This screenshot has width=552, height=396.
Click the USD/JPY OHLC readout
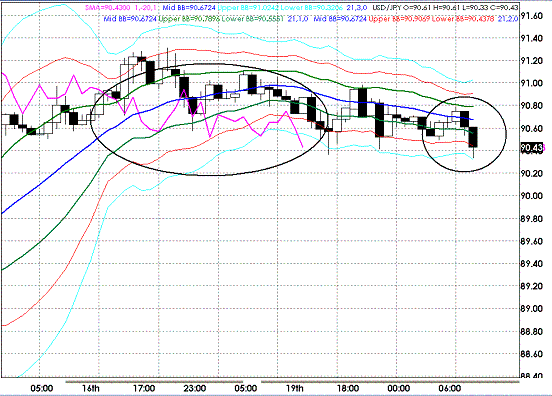click(x=445, y=7)
